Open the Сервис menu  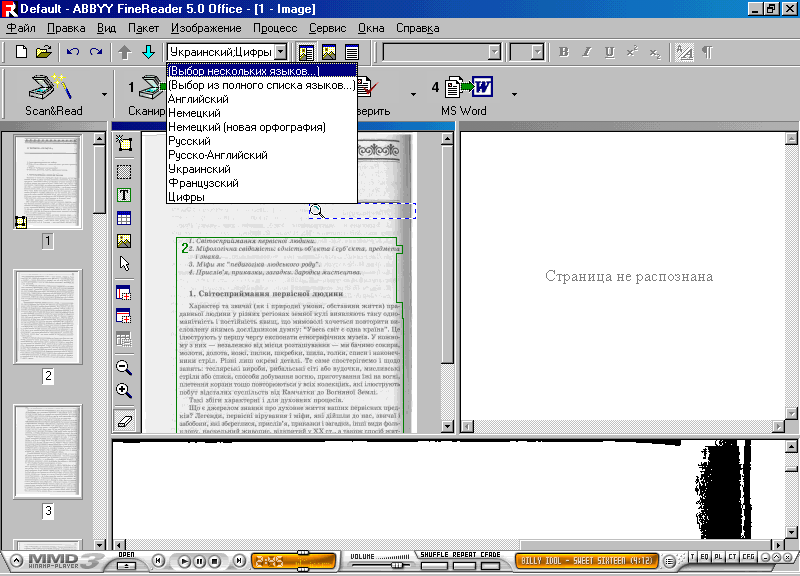point(328,28)
